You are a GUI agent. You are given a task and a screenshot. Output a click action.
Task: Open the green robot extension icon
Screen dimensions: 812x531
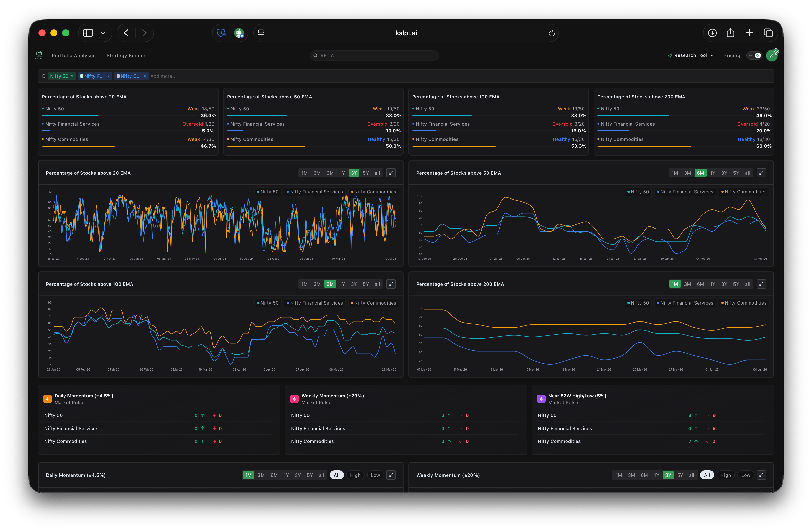coord(239,33)
